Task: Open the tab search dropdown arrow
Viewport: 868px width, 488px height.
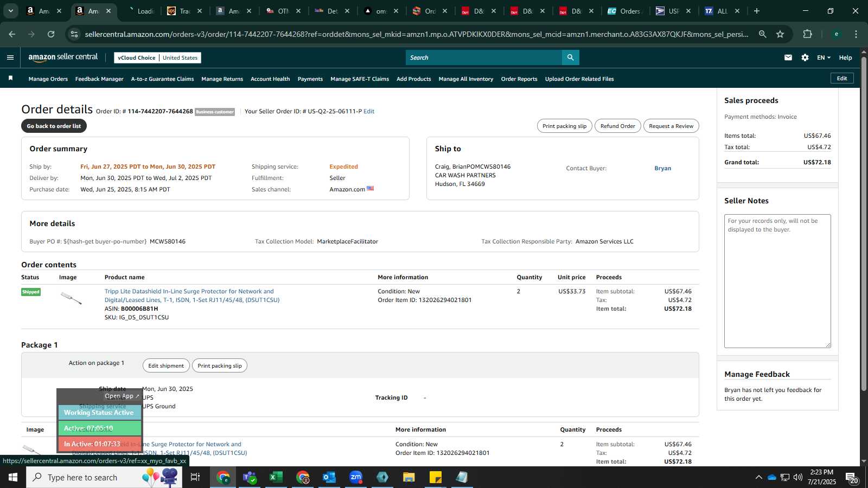Action: pos(10,11)
